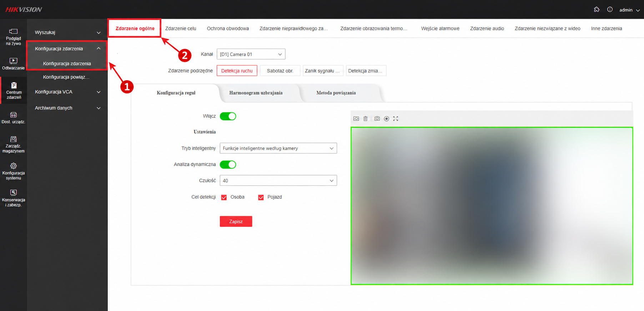Switch to the Harmonogram uzbrajania tab

[x=256, y=93]
